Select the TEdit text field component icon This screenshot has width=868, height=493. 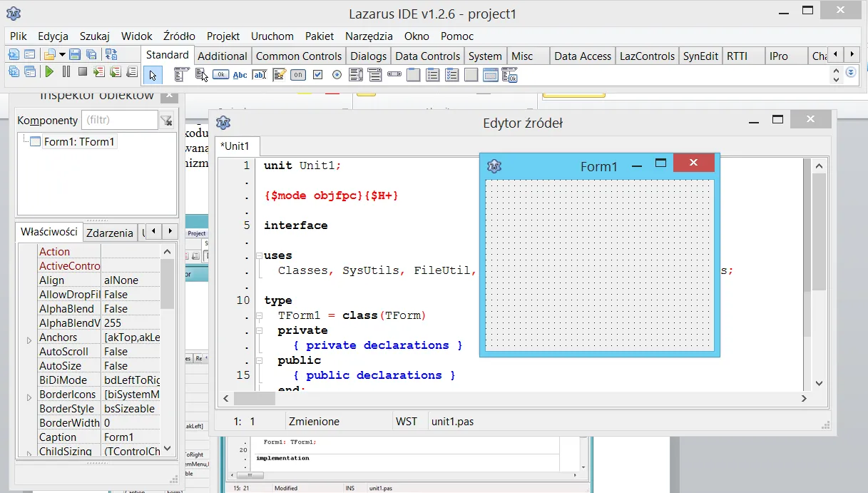click(260, 74)
